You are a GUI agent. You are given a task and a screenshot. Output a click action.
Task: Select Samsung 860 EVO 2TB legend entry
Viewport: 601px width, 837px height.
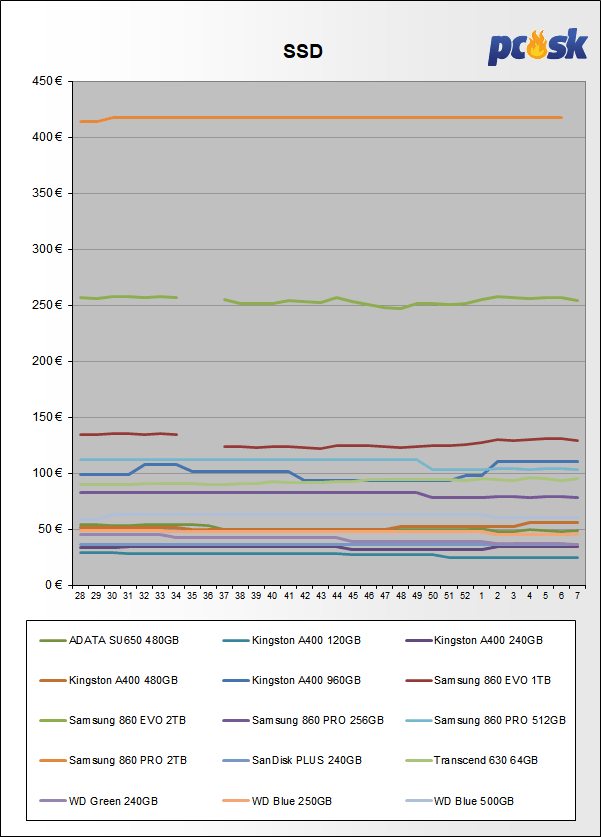pos(113,720)
